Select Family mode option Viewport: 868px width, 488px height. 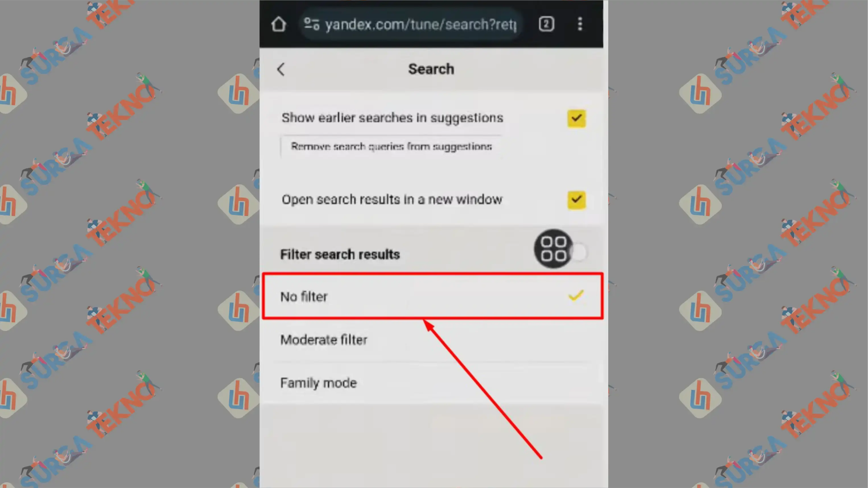[x=318, y=382]
